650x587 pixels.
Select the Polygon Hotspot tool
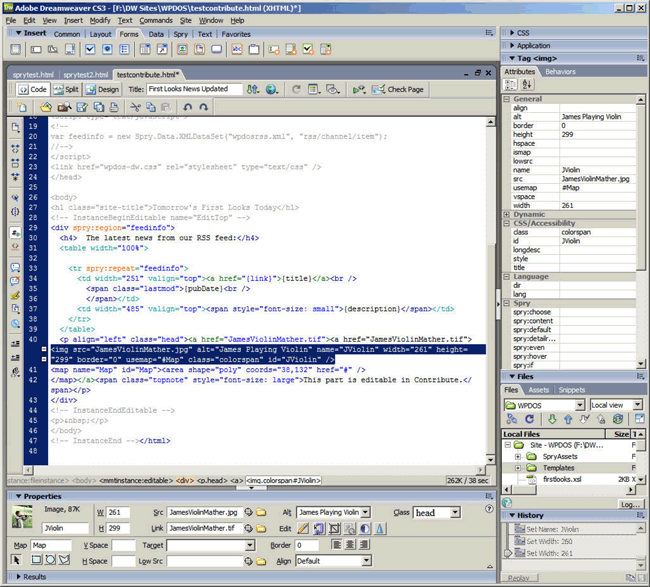64,560
